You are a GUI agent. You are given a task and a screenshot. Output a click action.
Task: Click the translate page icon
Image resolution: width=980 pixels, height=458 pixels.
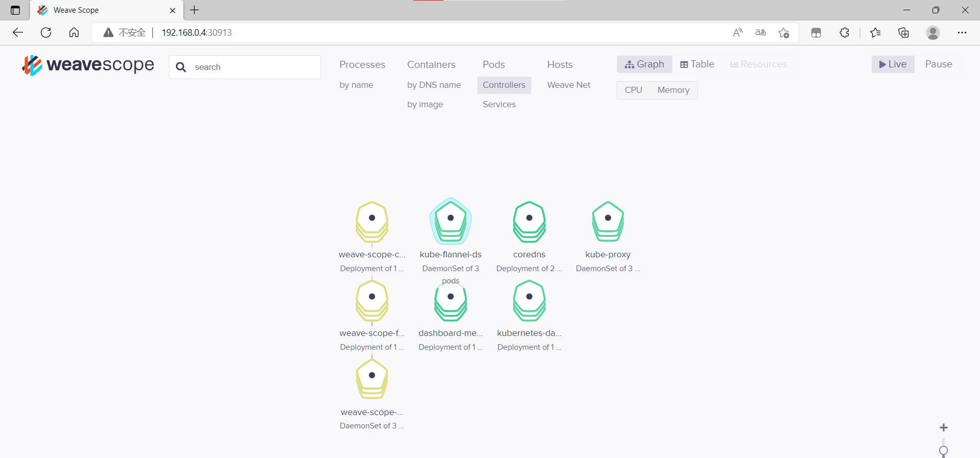[x=761, y=33]
